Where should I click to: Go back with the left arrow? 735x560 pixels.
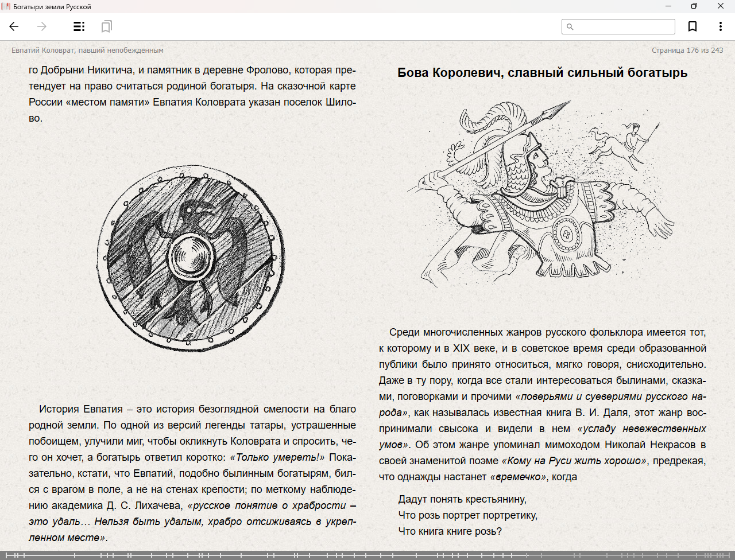pos(14,26)
